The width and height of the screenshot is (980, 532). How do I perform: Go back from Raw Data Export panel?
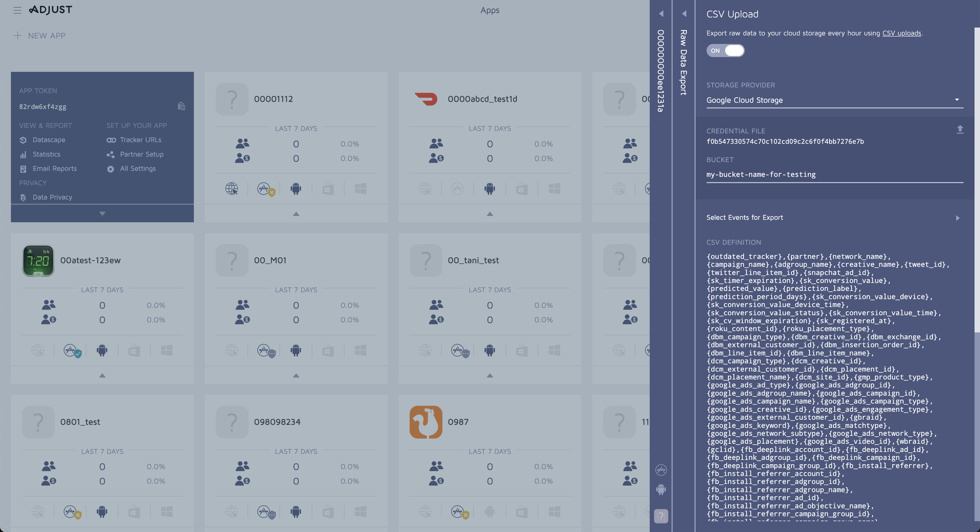point(684,14)
